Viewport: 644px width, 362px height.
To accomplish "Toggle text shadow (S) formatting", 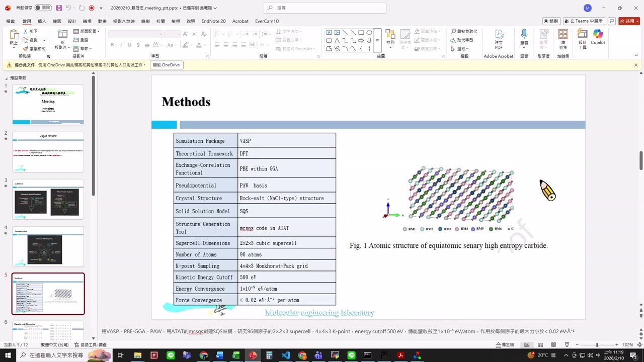I will point(138,45).
